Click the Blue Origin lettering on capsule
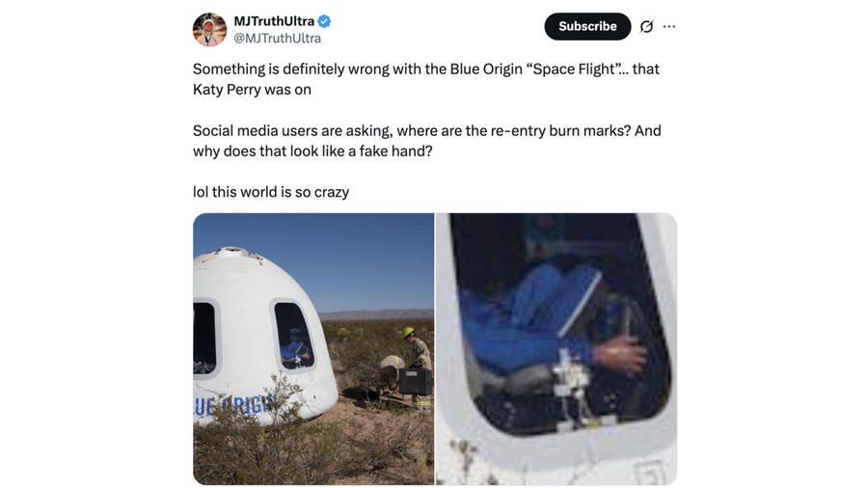Image resolution: width=868 pixels, height=488 pixels. tap(234, 407)
